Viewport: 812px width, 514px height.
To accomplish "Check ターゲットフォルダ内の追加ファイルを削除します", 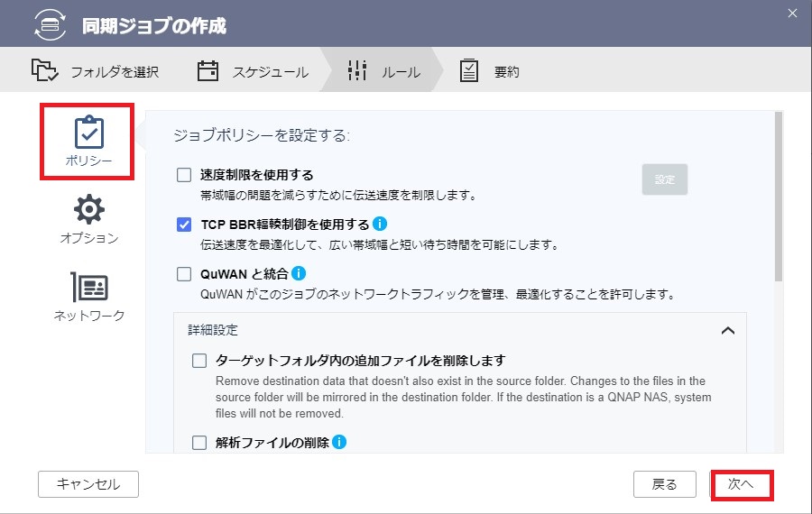I will click(x=199, y=361).
